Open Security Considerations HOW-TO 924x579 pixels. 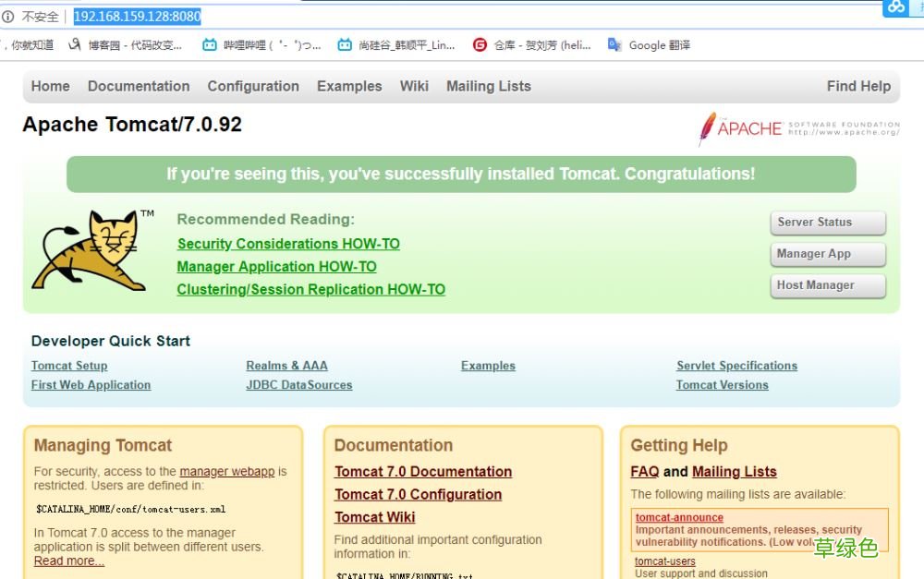[x=287, y=244]
